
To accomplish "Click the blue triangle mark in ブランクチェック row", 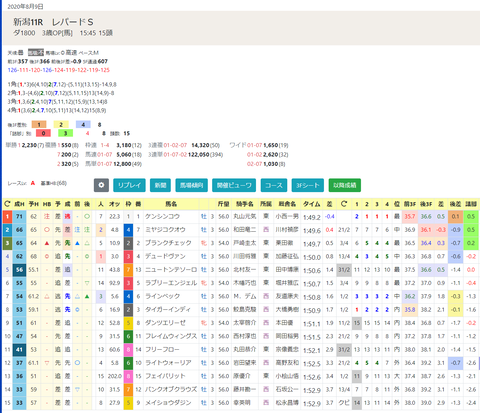I will point(77,243).
